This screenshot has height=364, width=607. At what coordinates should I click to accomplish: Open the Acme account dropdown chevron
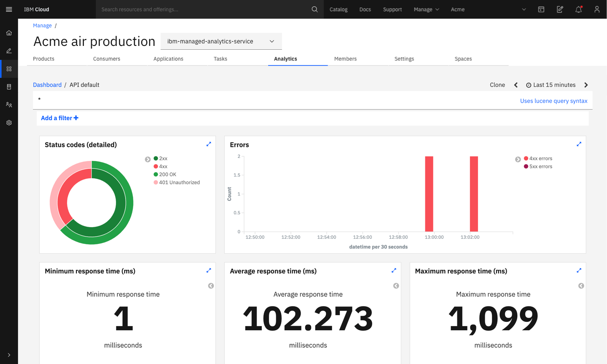(x=524, y=9)
